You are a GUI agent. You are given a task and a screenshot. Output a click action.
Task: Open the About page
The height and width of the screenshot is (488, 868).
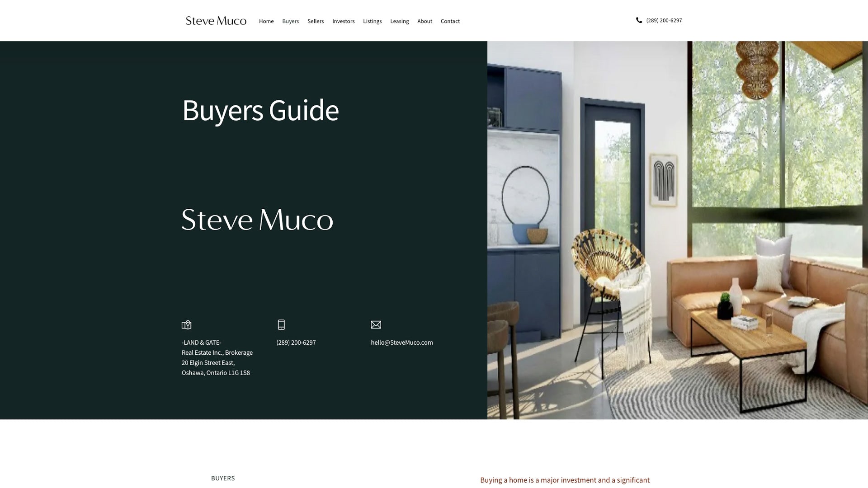[x=425, y=21]
